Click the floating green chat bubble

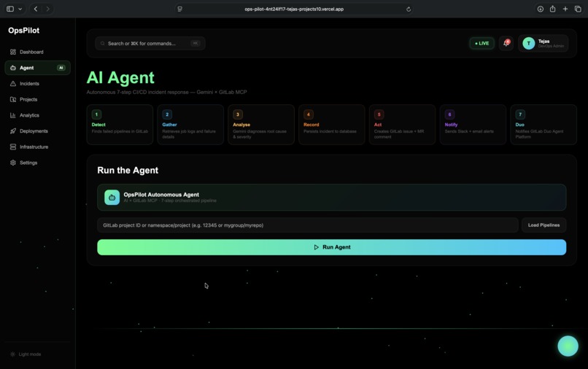pyautogui.click(x=568, y=346)
